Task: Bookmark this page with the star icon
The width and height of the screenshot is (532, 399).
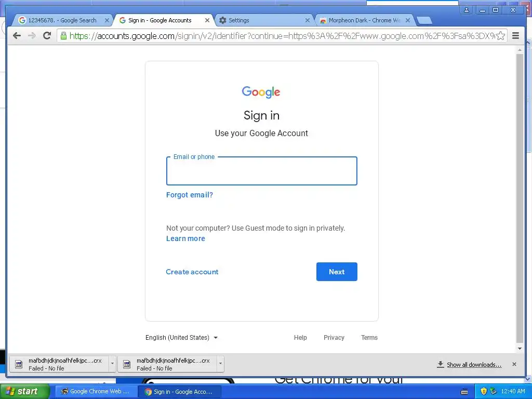Action: click(500, 36)
